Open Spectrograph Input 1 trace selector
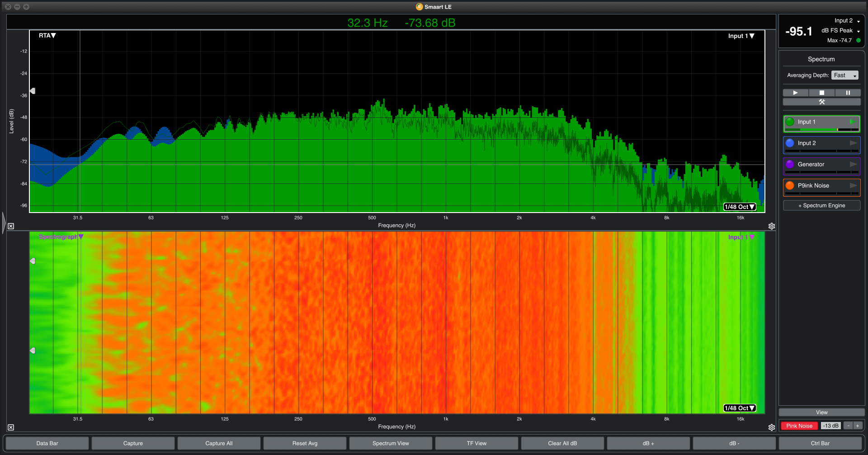This screenshot has height=455, width=868. click(741, 237)
